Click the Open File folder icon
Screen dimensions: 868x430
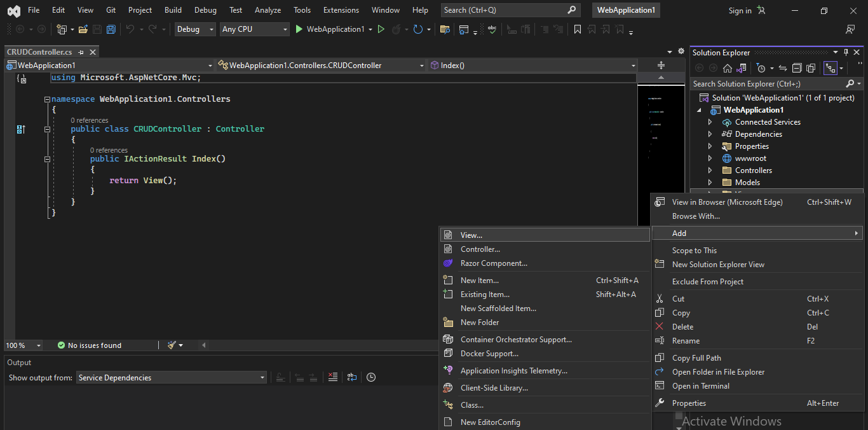83,29
